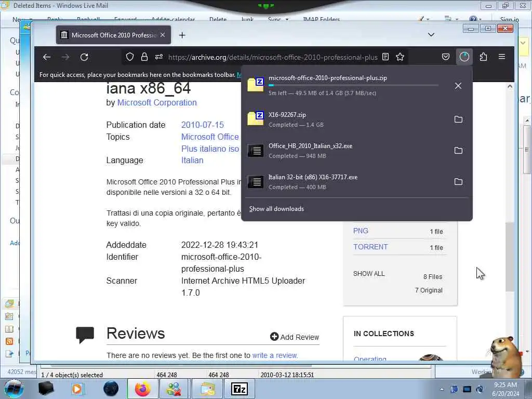This screenshot has height=399, width=532.
Task: Click SHOW ALL download files
Action: pyautogui.click(x=369, y=274)
